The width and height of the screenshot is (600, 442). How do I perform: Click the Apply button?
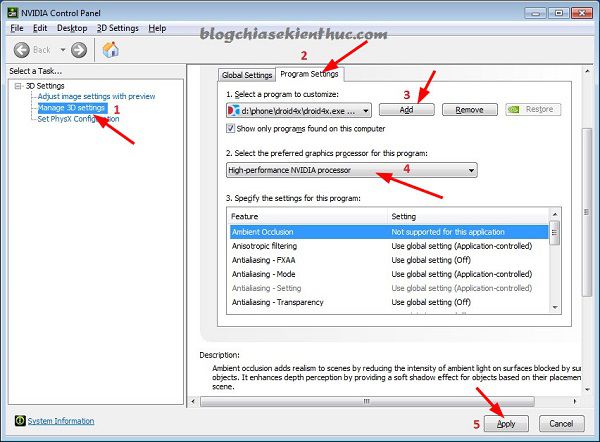(506, 424)
